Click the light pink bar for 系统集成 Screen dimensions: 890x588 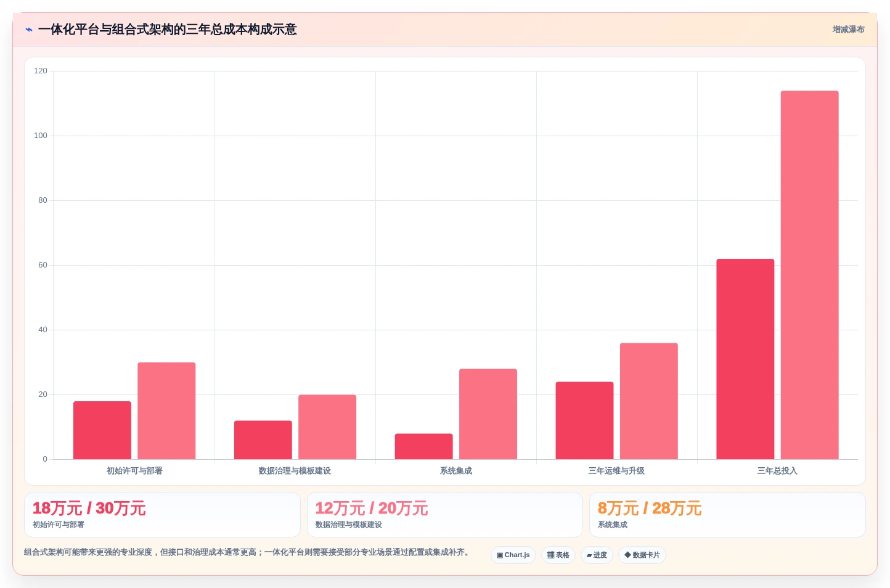488,414
